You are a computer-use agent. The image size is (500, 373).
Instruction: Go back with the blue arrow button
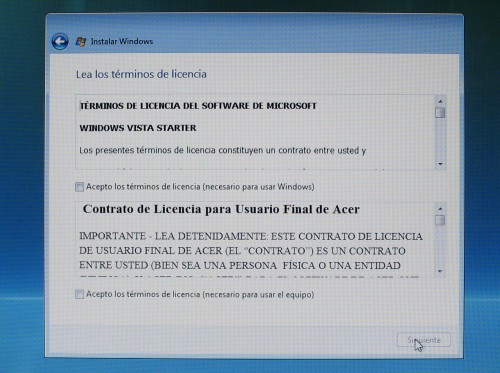(60, 42)
